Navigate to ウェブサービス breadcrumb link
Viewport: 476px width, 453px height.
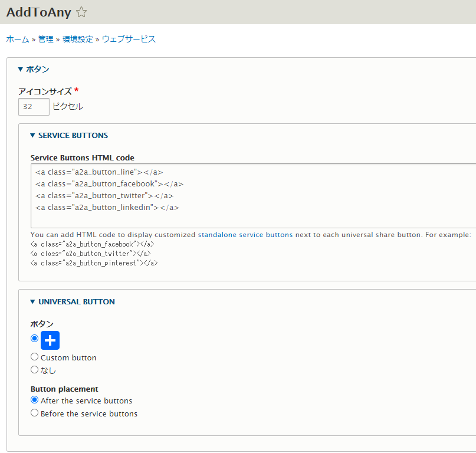129,39
